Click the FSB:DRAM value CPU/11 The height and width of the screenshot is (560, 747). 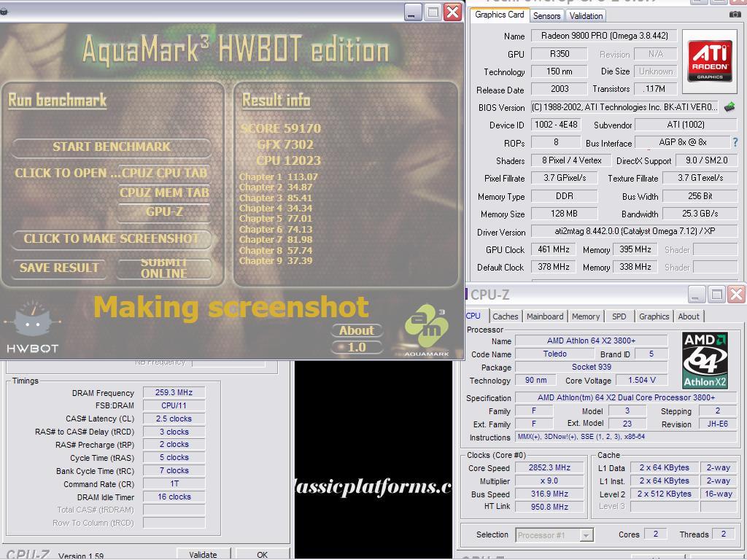click(174, 405)
